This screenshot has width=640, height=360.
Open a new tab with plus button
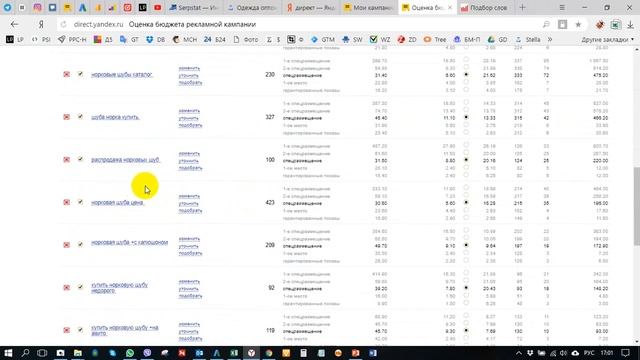point(522,8)
